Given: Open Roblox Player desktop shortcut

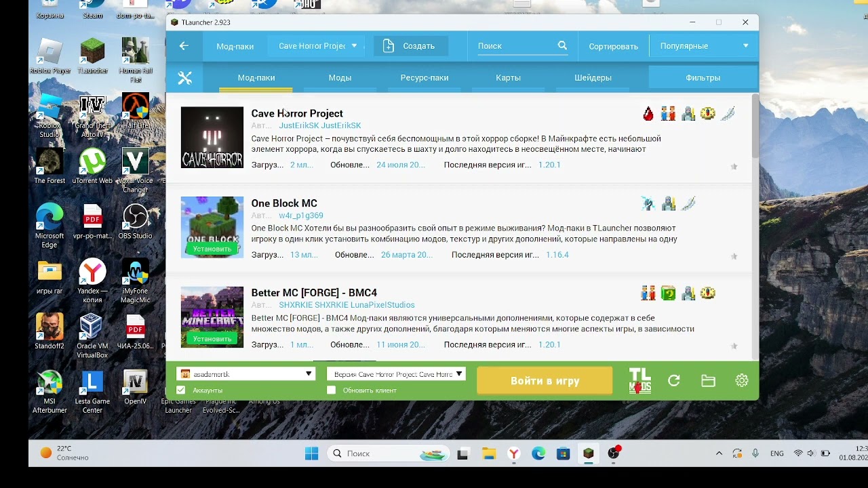Looking at the screenshot, I should 50,56.
